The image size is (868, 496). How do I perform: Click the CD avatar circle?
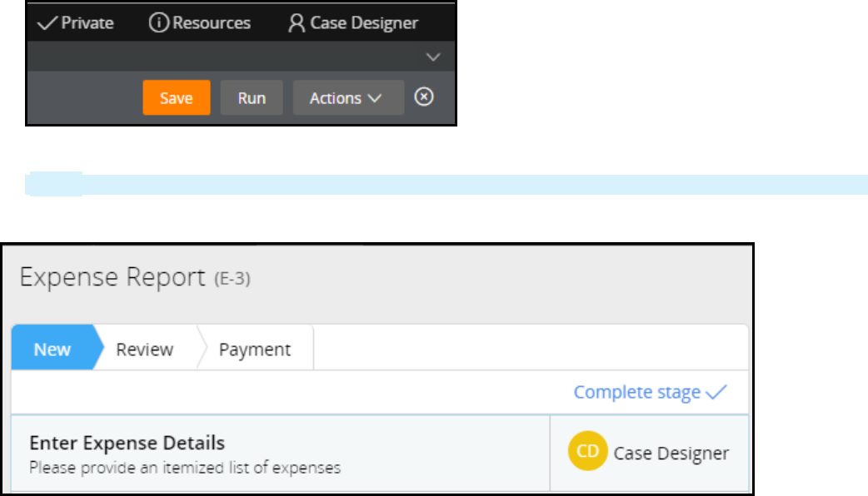click(588, 451)
